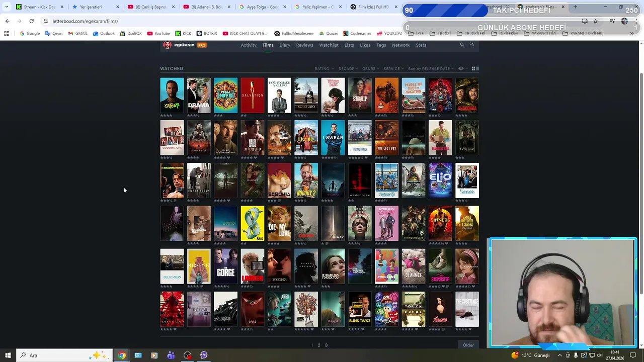Open the Nobody 2 film poster

(x=306, y=180)
